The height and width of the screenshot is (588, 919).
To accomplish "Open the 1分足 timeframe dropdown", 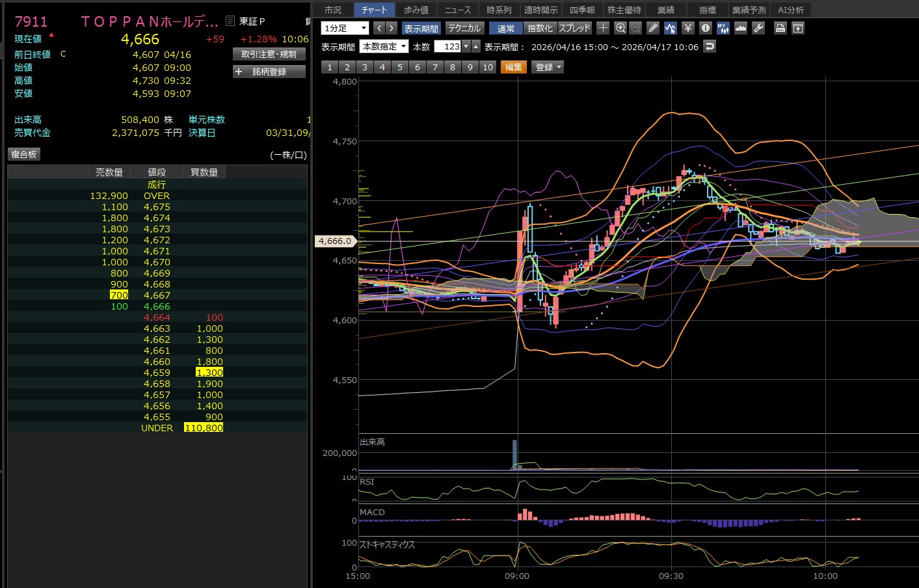I will click(345, 28).
